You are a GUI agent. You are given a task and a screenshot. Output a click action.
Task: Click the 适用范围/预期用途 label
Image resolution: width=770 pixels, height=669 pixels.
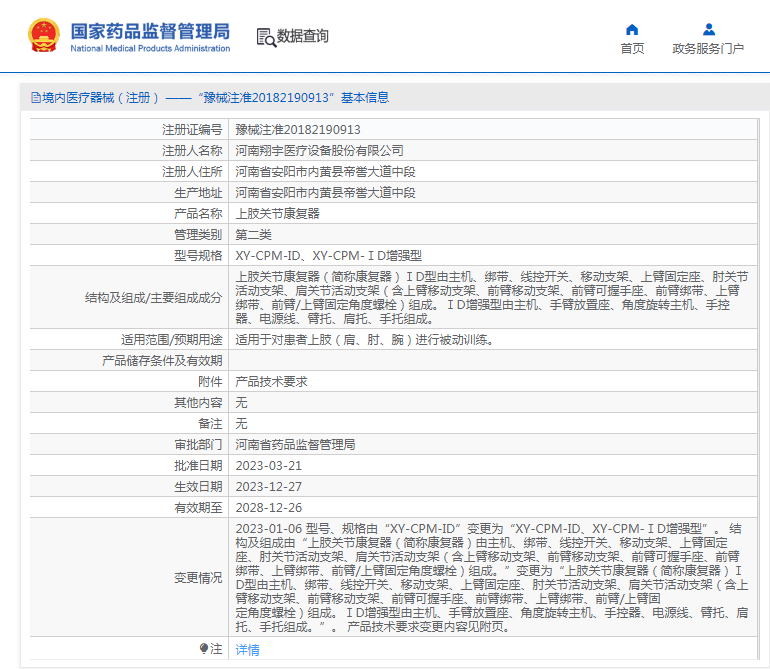[x=171, y=340]
